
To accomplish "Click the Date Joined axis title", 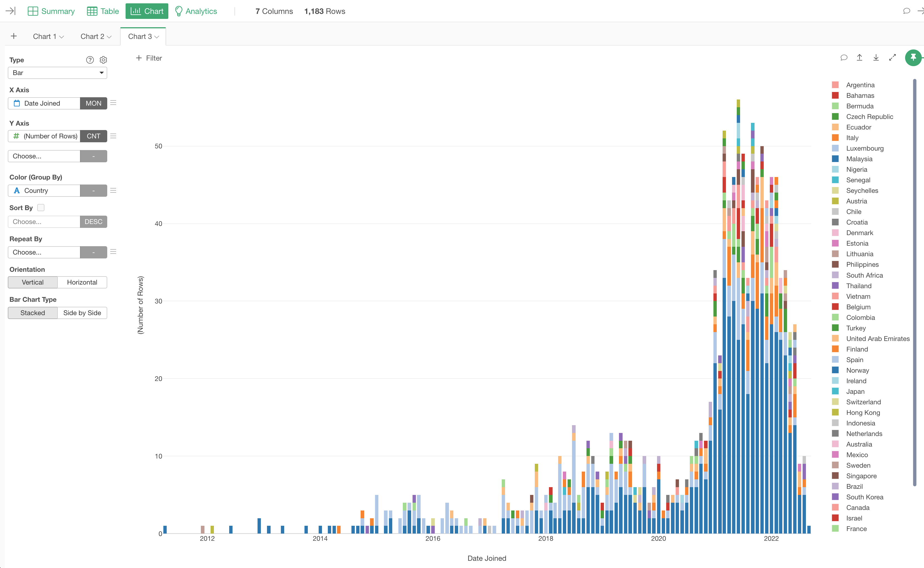I will (x=487, y=558).
